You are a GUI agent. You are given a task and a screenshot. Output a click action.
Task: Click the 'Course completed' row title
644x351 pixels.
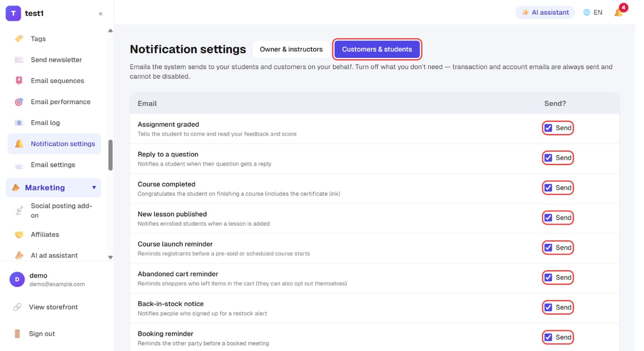[x=167, y=184]
